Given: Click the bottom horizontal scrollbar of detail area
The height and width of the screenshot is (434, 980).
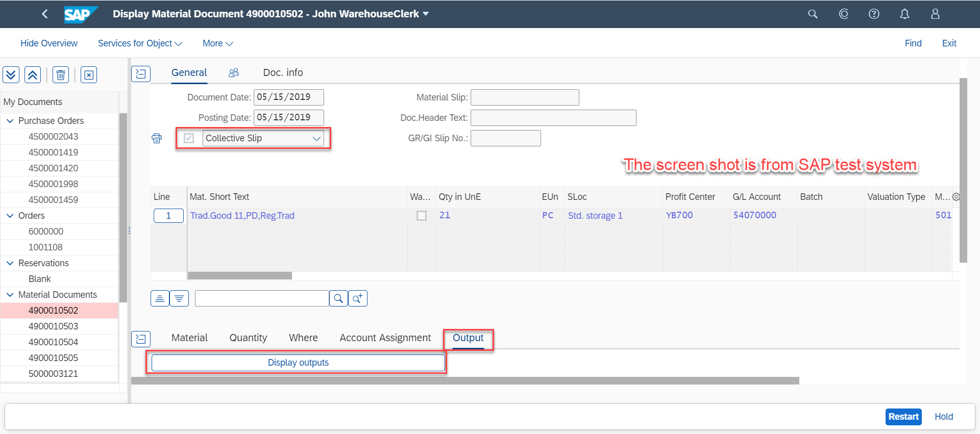Looking at the screenshot, I should click(465, 380).
